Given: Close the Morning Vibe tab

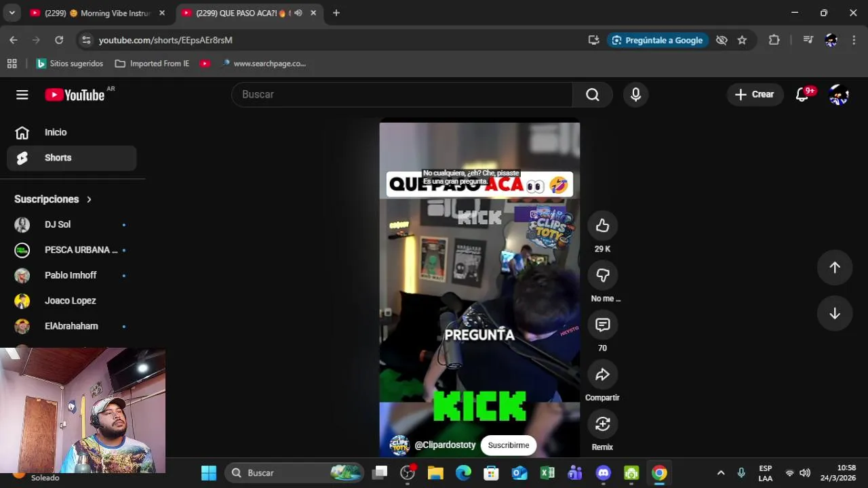Looking at the screenshot, I should click(161, 13).
